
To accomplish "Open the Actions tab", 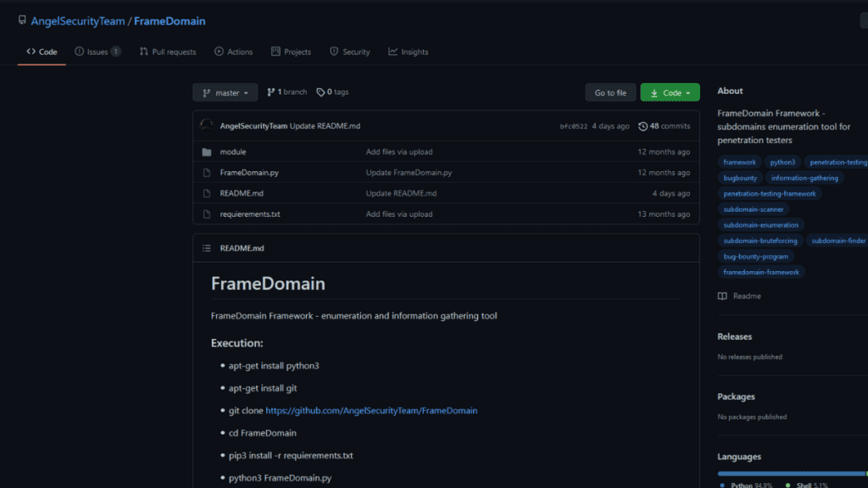I will point(234,52).
